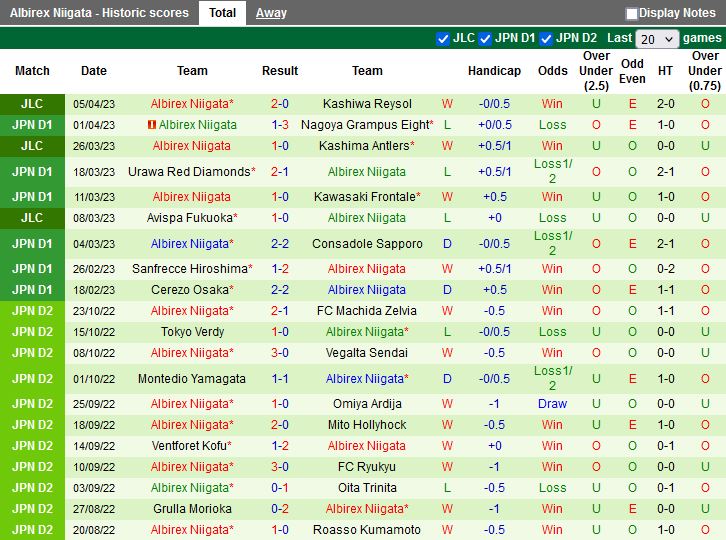Click the Odd Even column header
This screenshot has width=726, height=540.
[x=632, y=71]
